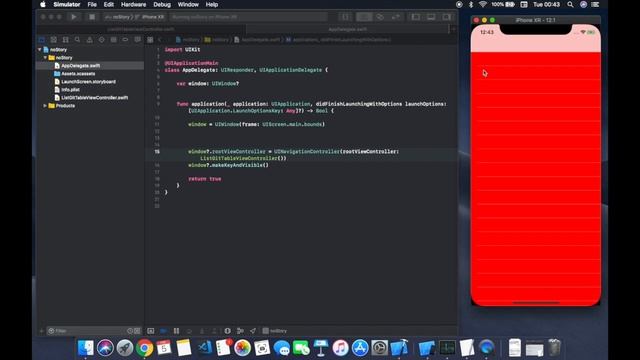Open the Apple menu
640x360 pixels.
pyautogui.click(x=43, y=4)
